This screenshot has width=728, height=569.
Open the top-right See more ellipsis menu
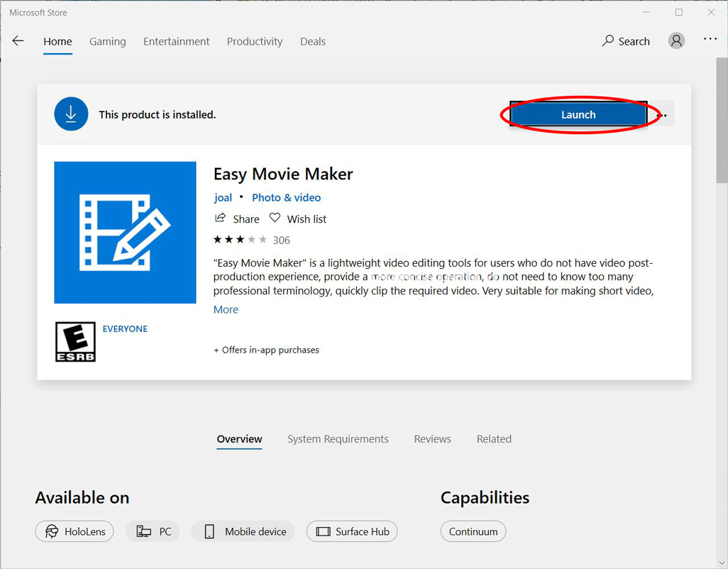tap(710, 40)
